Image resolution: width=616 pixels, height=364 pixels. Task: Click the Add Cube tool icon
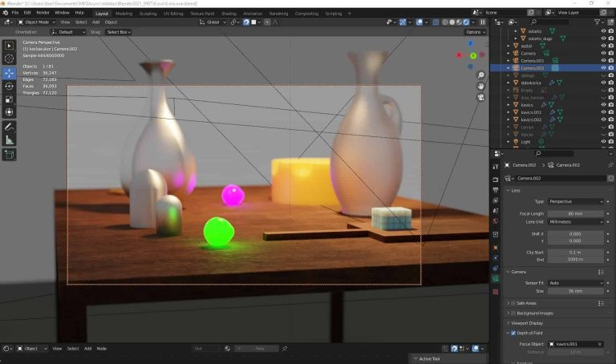[x=10, y=155]
